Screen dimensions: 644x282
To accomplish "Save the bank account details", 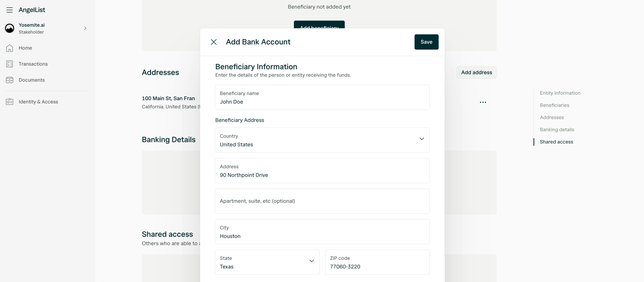I will (x=426, y=42).
